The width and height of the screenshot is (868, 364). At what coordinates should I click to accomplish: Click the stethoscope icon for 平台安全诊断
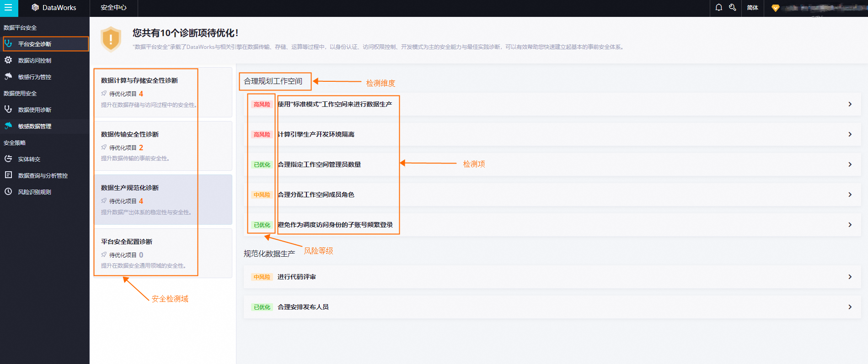(x=8, y=44)
